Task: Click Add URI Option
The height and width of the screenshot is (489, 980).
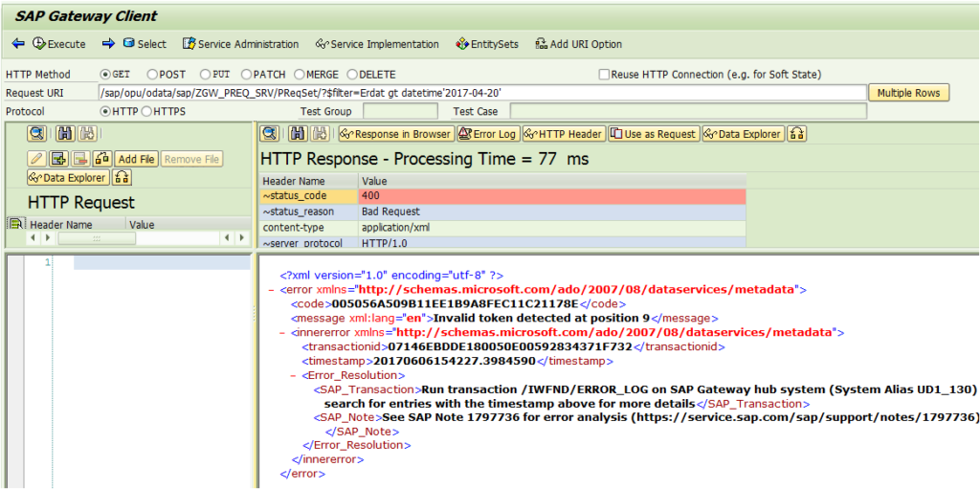Action: click(x=579, y=44)
